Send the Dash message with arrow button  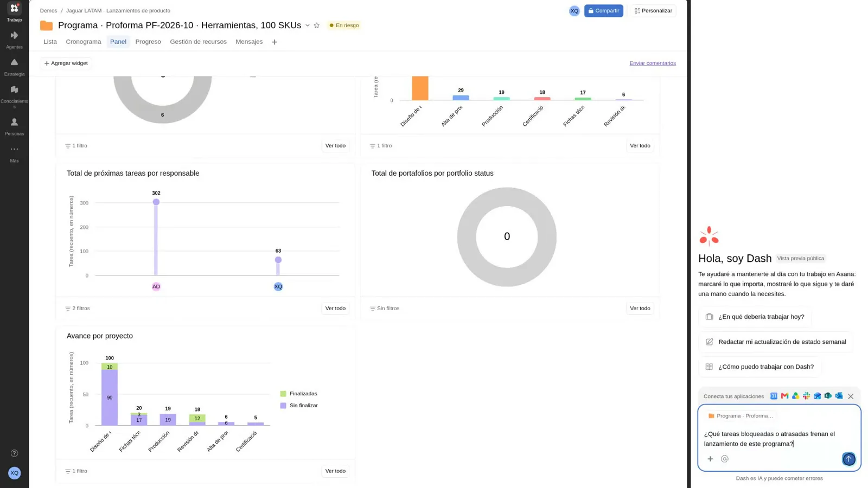click(848, 459)
